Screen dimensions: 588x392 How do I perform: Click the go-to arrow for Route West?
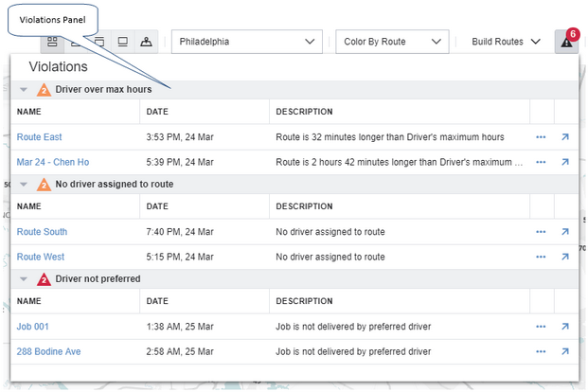(x=565, y=257)
